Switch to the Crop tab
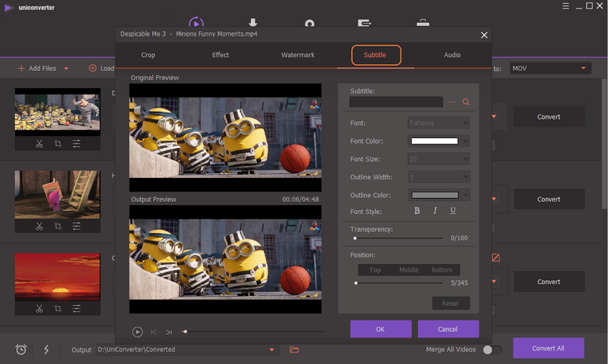The image size is (608, 364). click(x=148, y=55)
